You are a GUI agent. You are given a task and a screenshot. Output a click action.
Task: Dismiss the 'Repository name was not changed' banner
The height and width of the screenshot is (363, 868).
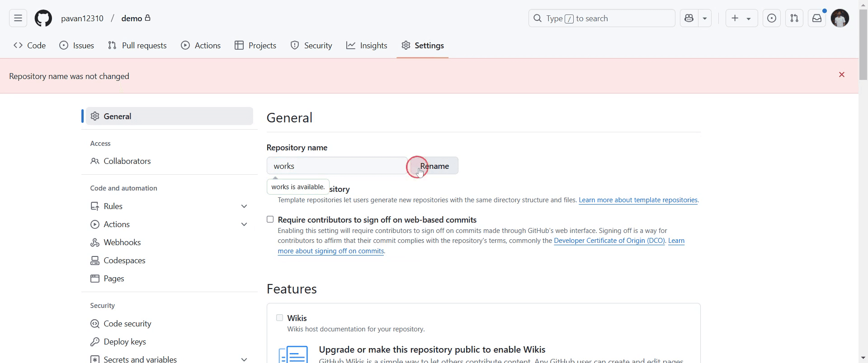[x=842, y=74]
